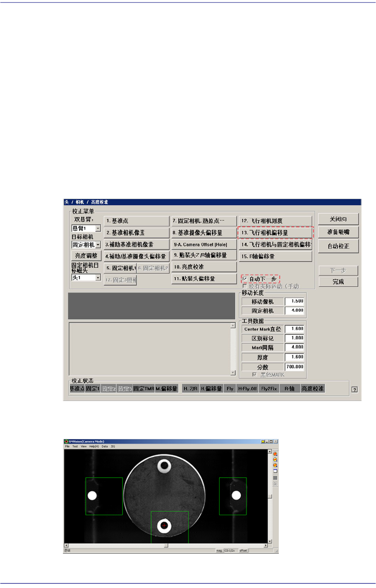
Task: Open the 固定相机 target camera dropdown
Action: (98, 245)
